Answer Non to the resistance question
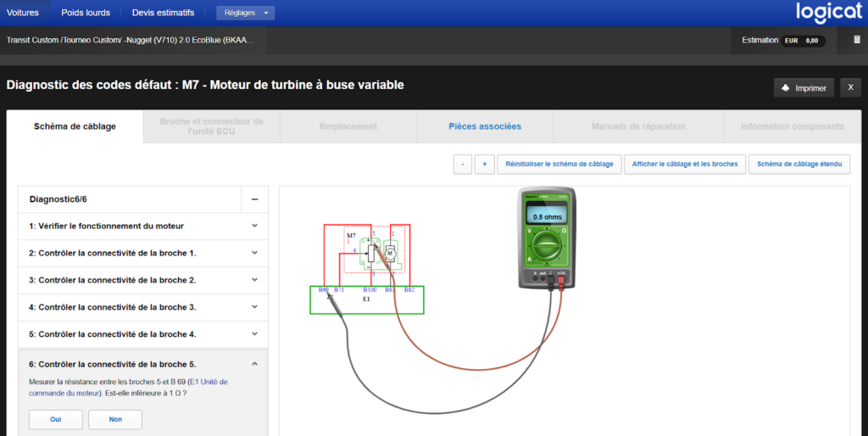 (115, 419)
